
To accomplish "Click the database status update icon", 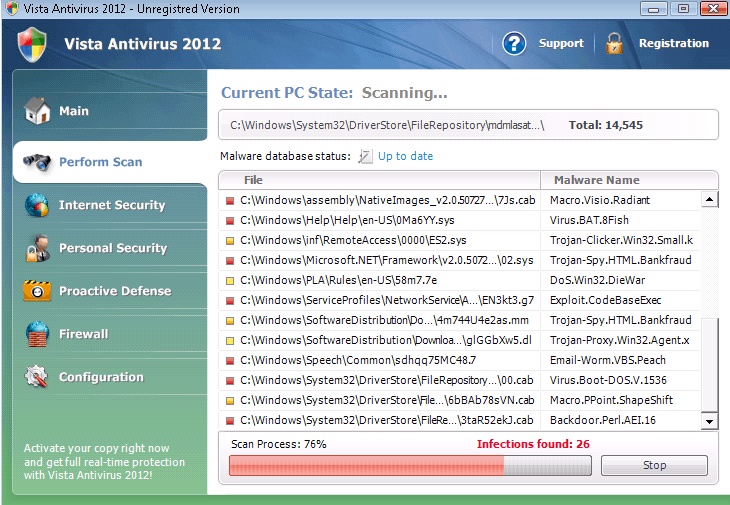I will click(365, 156).
